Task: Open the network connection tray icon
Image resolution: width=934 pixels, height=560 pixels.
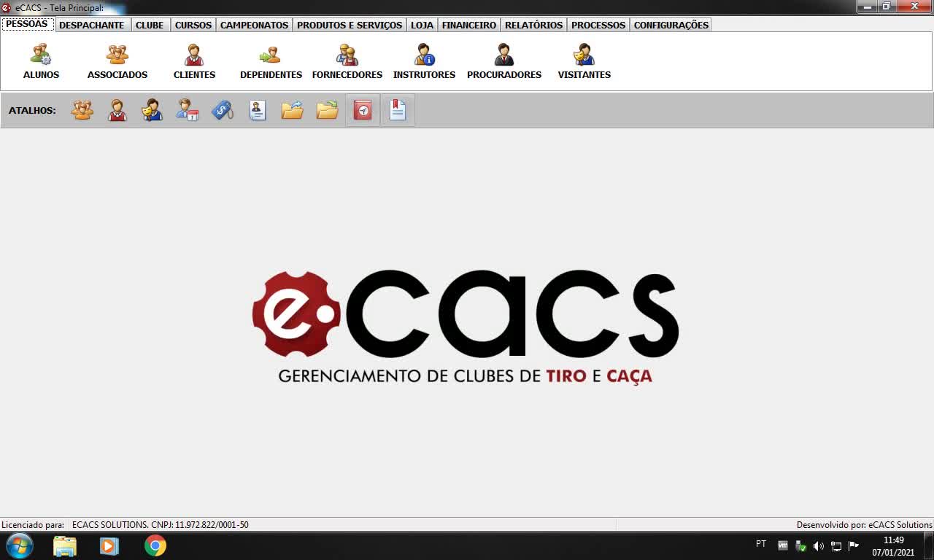Action: tap(836, 545)
